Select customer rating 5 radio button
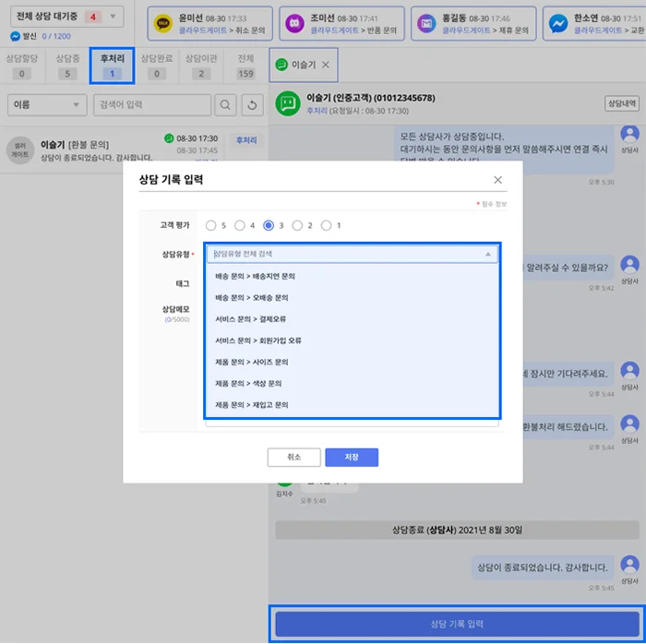 click(211, 225)
